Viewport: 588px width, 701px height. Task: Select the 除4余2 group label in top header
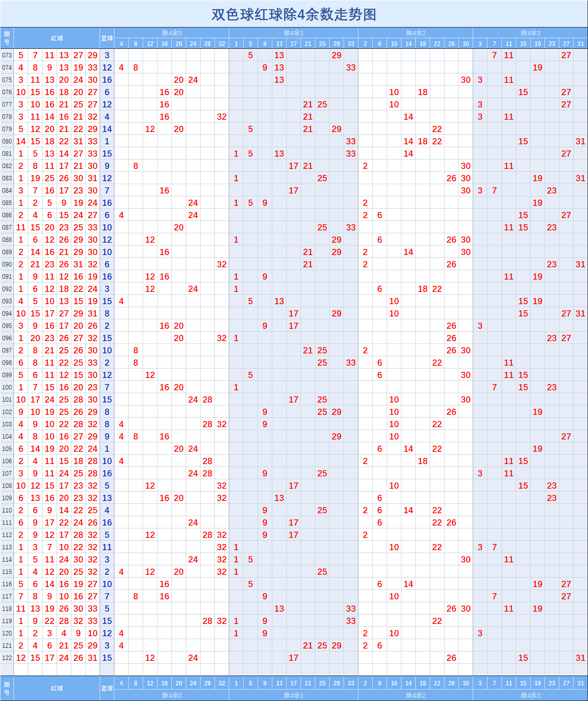coord(416,33)
